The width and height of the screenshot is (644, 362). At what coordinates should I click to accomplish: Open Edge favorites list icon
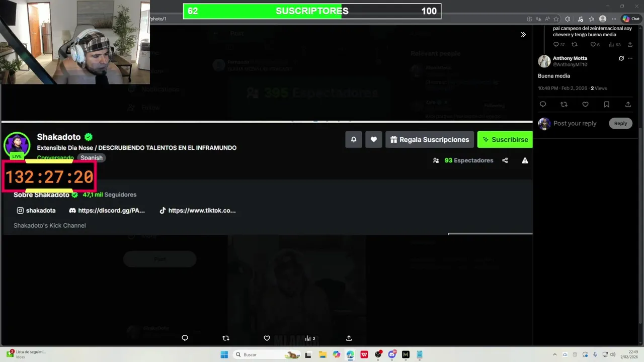point(591,19)
